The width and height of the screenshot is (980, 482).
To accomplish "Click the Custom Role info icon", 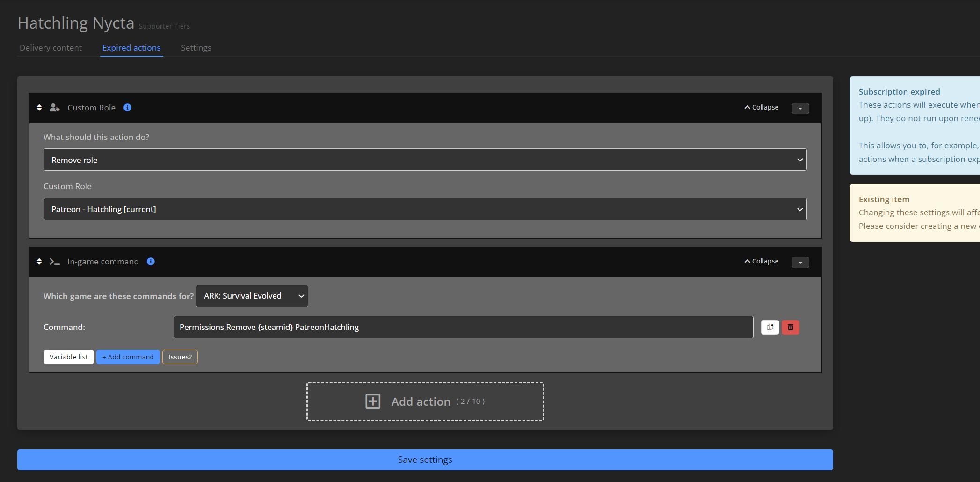I will (127, 107).
